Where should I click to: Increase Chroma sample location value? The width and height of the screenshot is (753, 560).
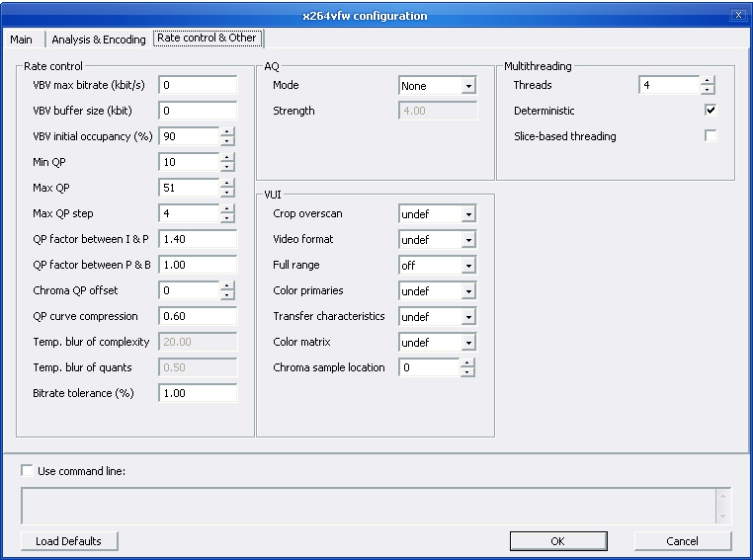(x=467, y=362)
